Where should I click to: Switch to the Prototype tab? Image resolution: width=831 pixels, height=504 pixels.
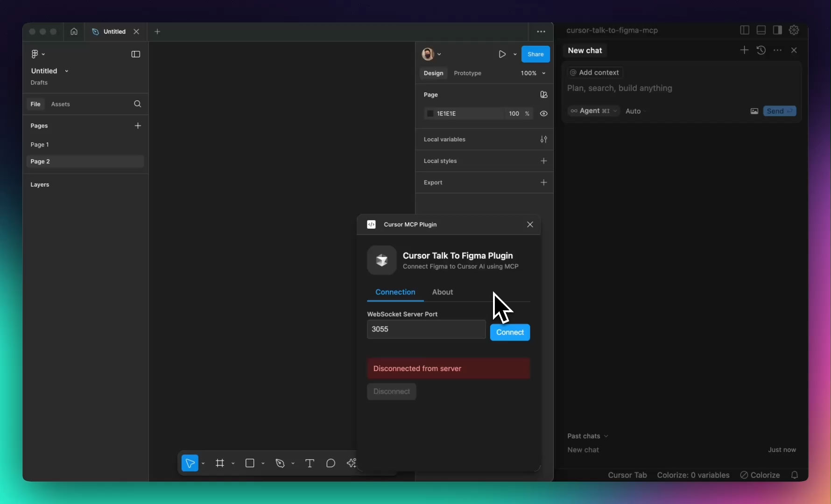coord(467,73)
